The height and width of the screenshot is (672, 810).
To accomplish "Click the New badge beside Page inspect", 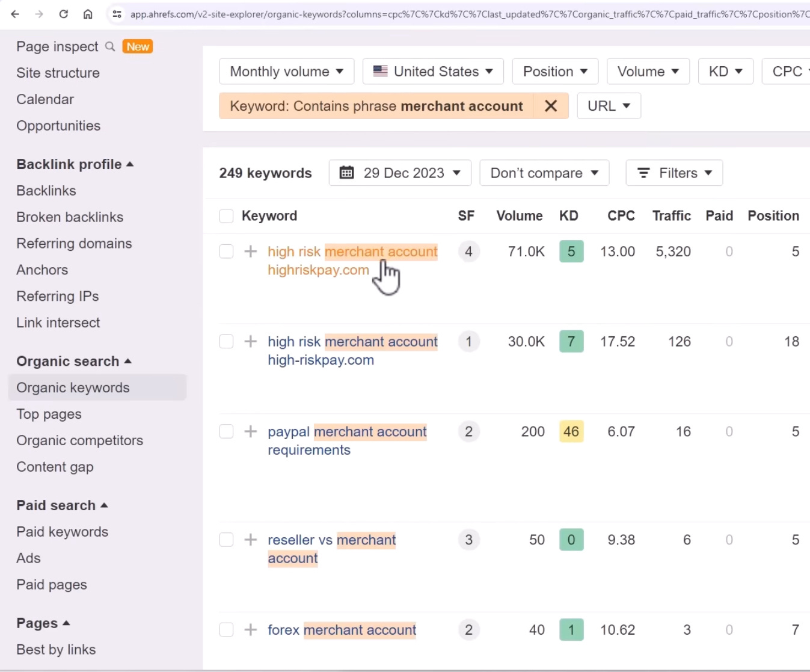I will [x=138, y=46].
